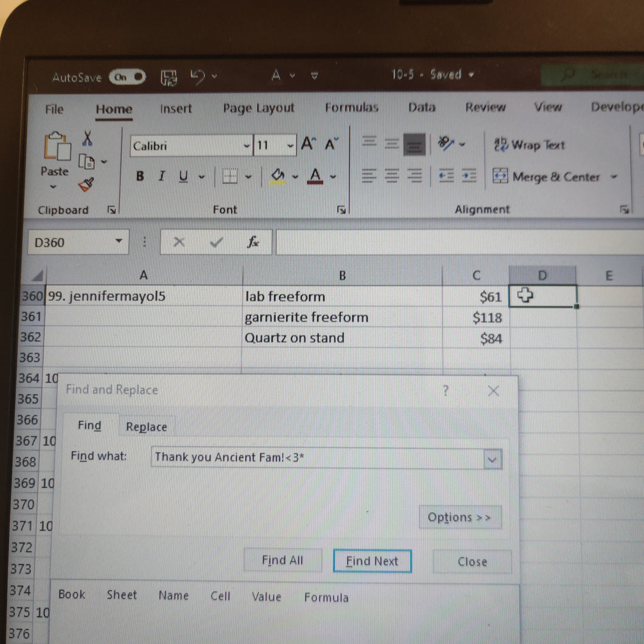Switch to the Data tab

click(422, 107)
